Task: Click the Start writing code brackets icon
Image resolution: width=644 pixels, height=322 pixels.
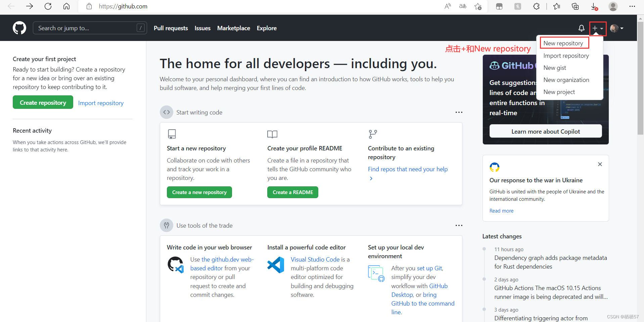Action: (167, 112)
